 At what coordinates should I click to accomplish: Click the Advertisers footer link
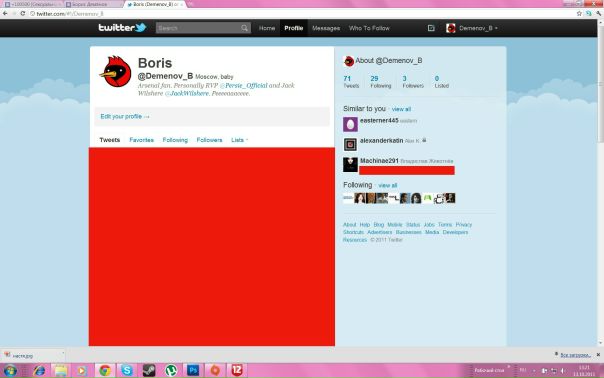click(379, 232)
